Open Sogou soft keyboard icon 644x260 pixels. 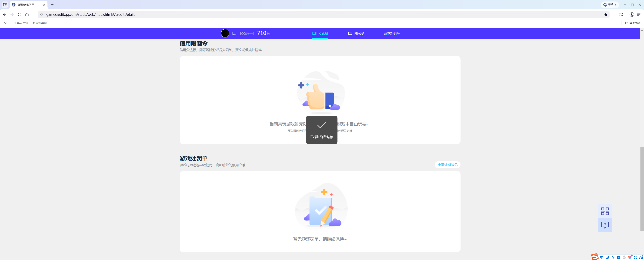619,257
